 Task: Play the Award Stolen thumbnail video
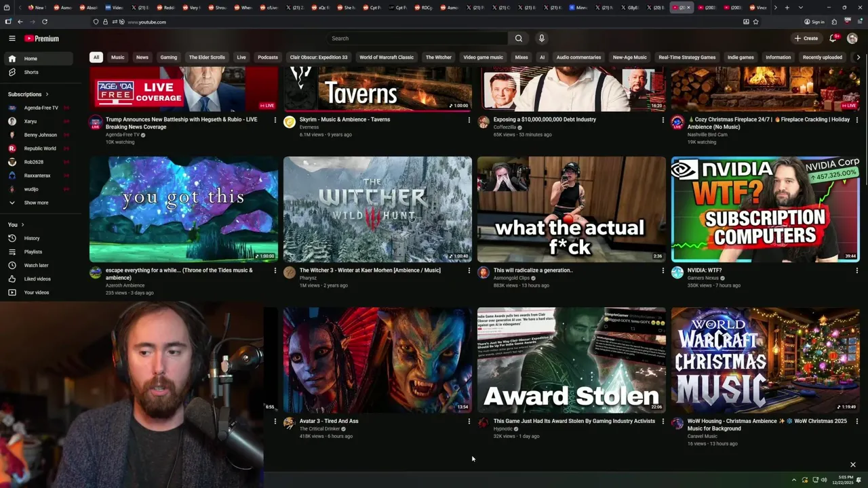click(x=572, y=360)
